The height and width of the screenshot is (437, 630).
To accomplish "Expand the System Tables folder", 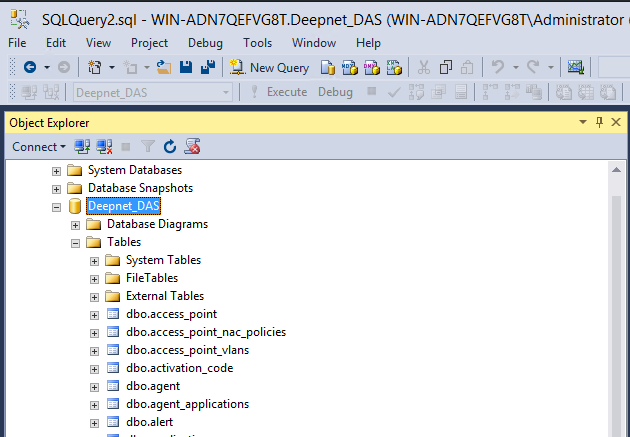I will coord(94,260).
